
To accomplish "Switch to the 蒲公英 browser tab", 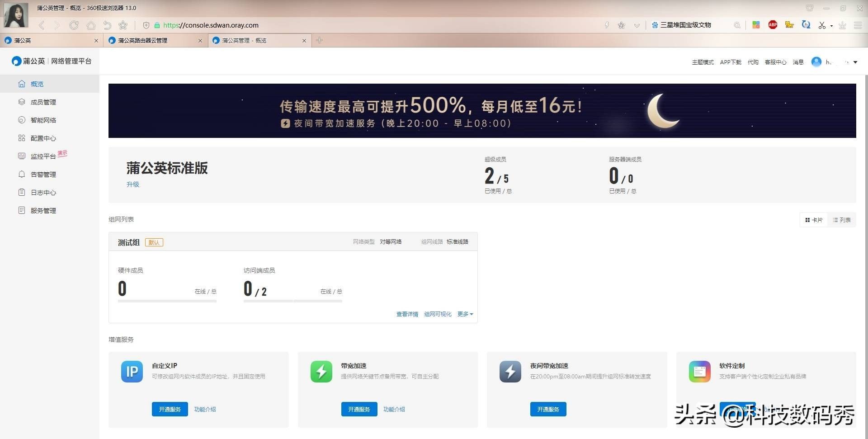I will tap(51, 40).
